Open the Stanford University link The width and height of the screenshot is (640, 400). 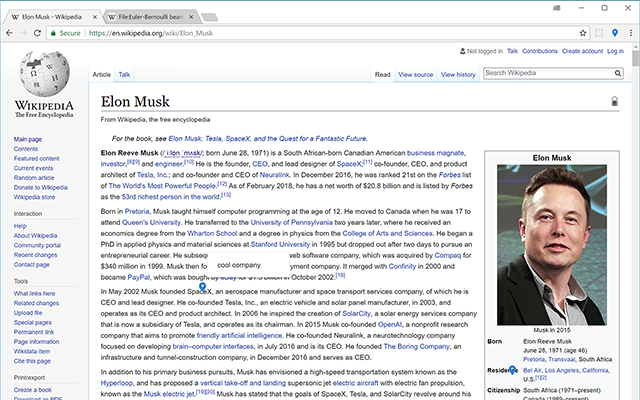pos(280,244)
